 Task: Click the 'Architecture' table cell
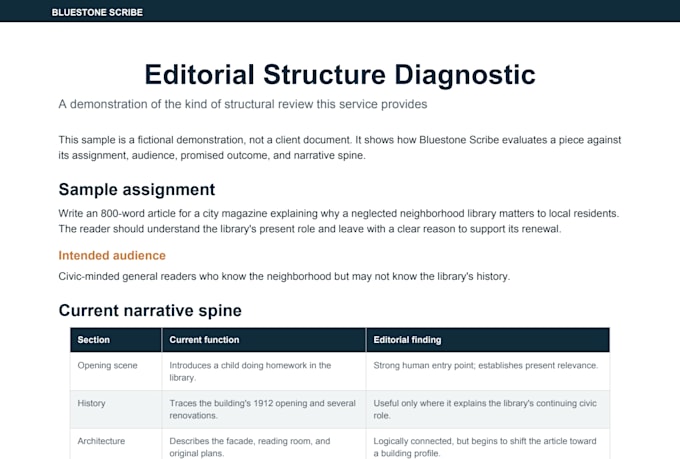coord(116,444)
